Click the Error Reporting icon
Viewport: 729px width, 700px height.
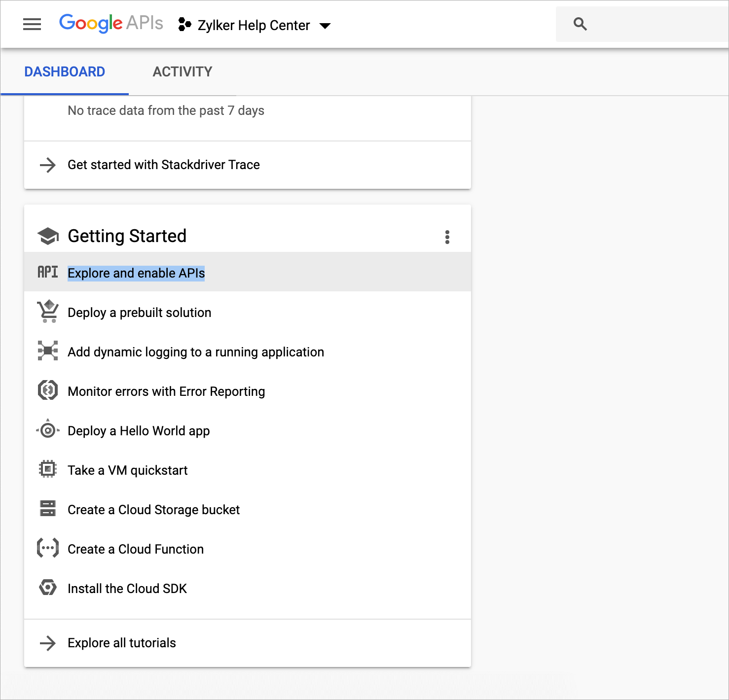pyautogui.click(x=48, y=391)
